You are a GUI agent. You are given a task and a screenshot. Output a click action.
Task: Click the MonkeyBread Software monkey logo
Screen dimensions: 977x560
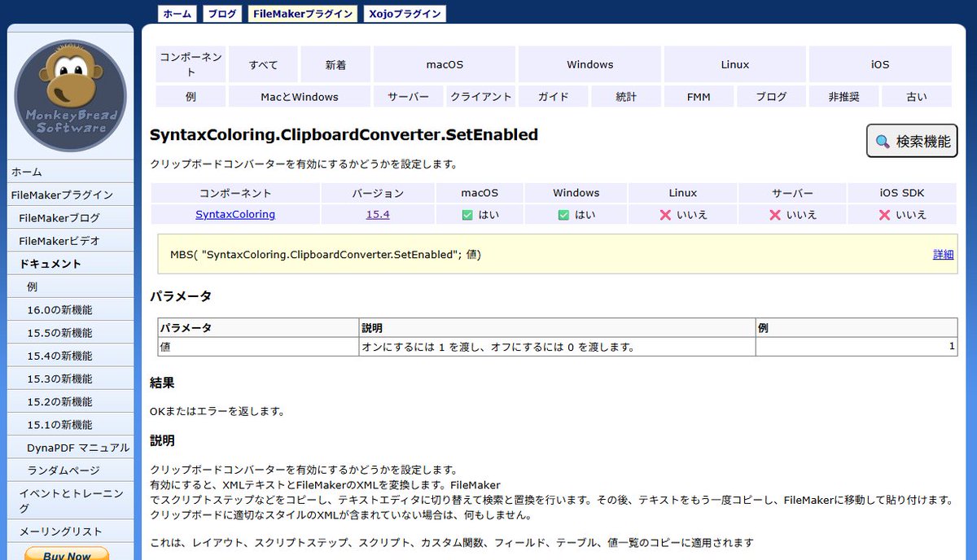[x=70, y=96]
